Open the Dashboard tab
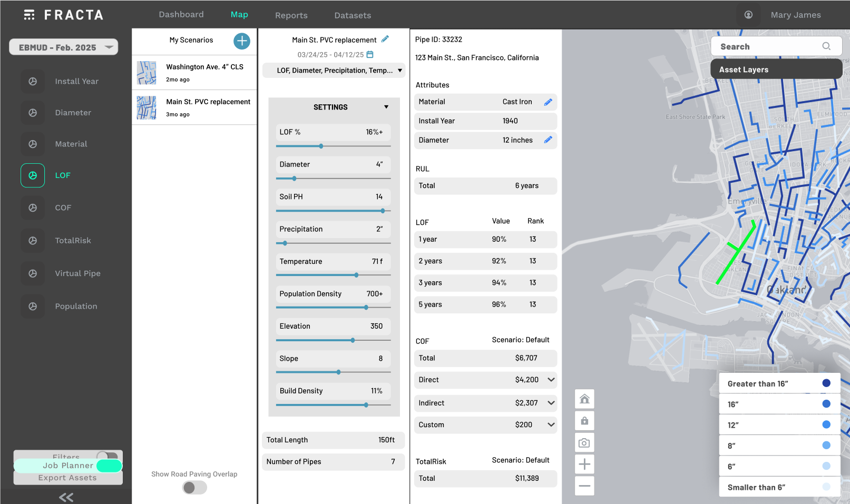This screenshot has height=504, width=850. [181, 14]
